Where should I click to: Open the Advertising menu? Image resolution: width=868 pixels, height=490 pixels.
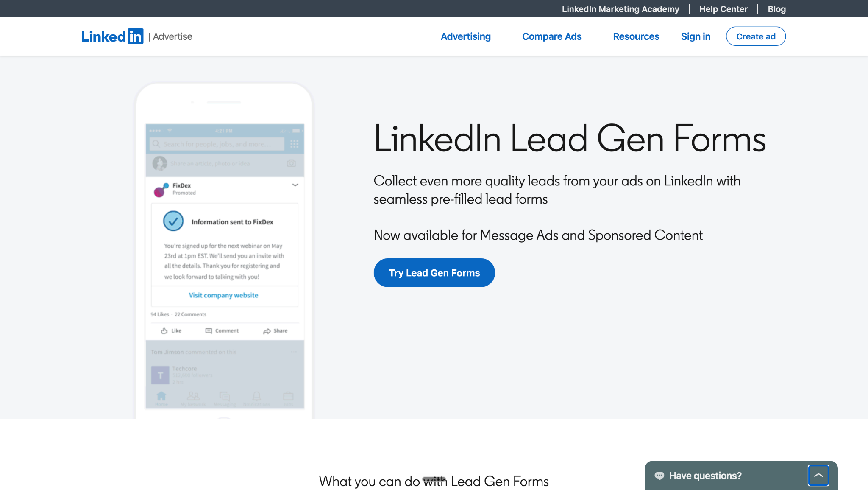pyautogui.click(x=465, y=36)
